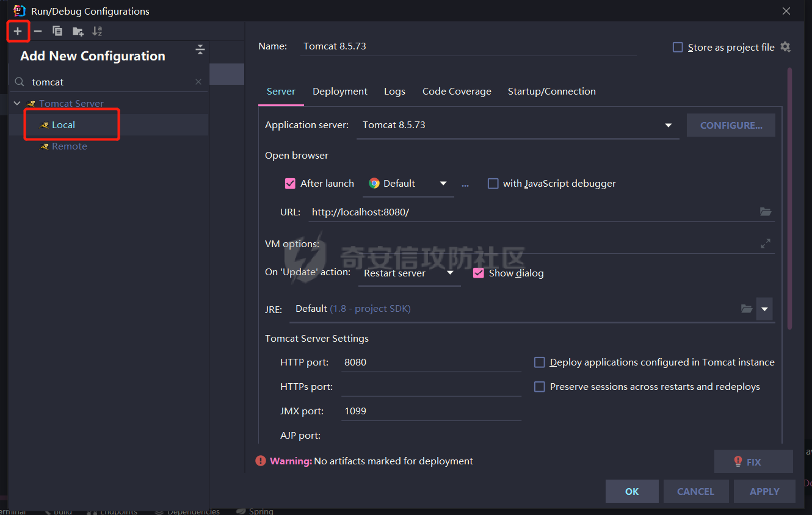
Task: Click the red warning icon
Action: pyautogui.click(x=261, y=461)
